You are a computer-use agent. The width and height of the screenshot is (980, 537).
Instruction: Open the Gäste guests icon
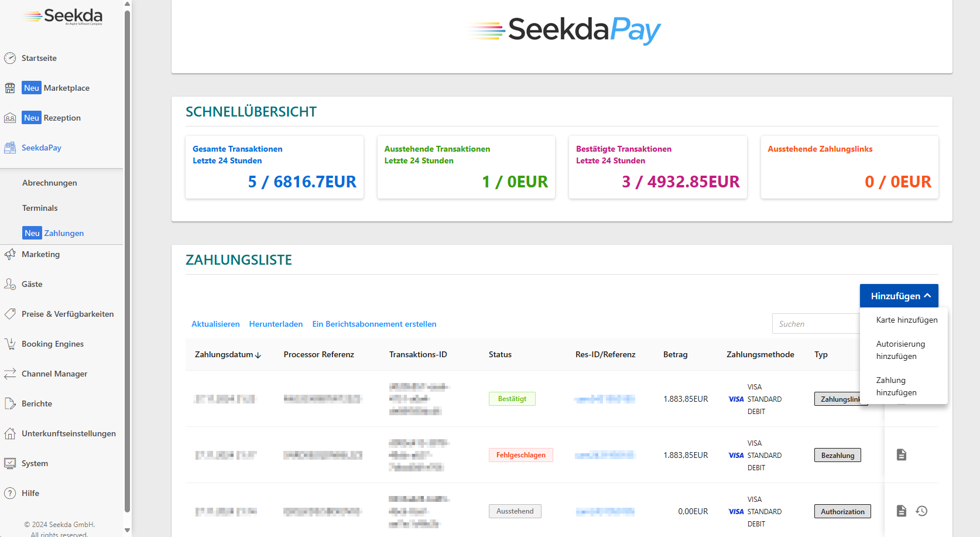click(10, 284)
